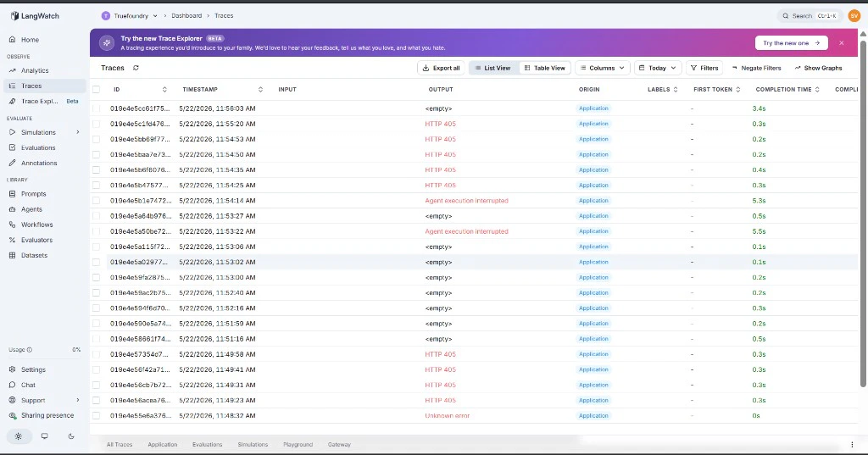Click the LangWatch logo
Image resolution: width=868 pixels, height=455 pixels.
(x=34, y=16)
